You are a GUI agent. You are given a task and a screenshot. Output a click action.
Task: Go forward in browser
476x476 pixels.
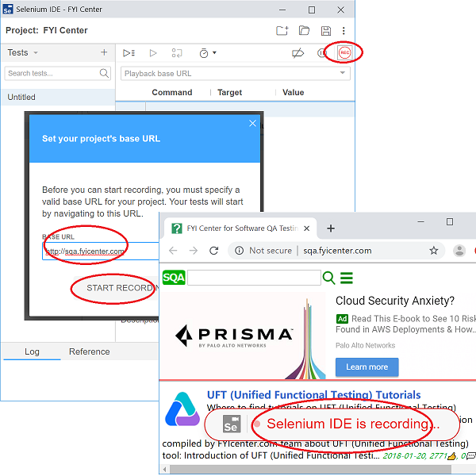[194, 251]
